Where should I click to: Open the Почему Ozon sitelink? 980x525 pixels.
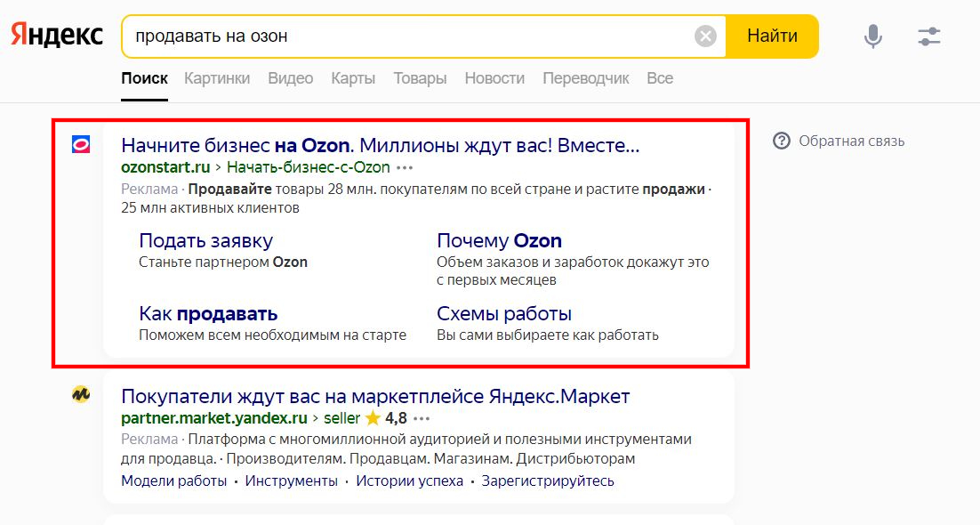point(499,241)
